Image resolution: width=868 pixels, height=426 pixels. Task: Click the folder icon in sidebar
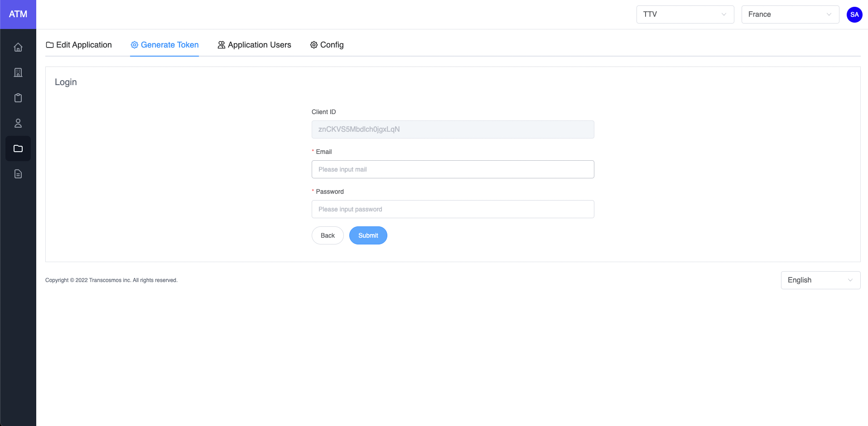pos(18,148)
